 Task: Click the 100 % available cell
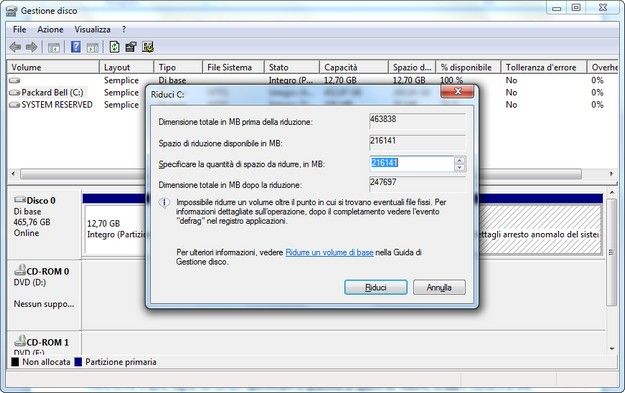click(x=451, y=80)
